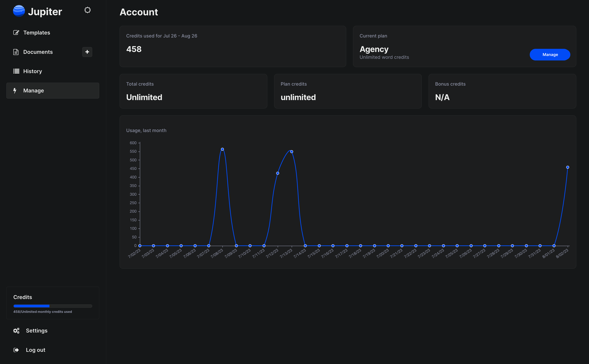Click the Settings gears icon
This screenshot has height=364, width=589.
click(16, 331)
